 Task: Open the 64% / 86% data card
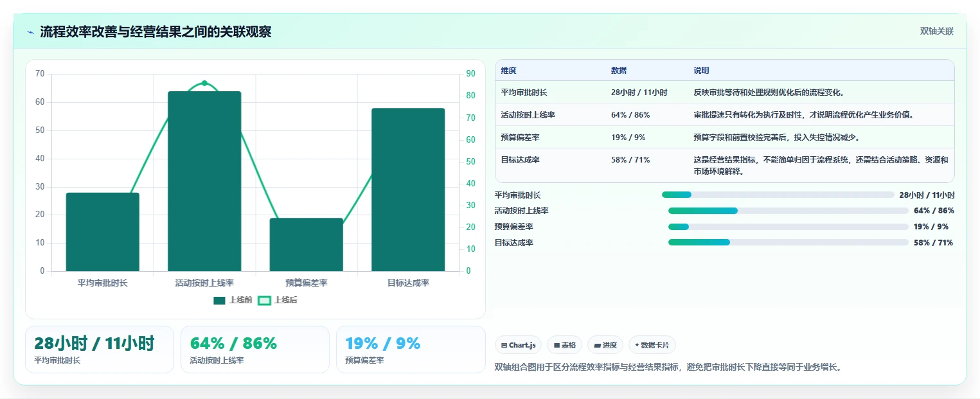point(255,350)
